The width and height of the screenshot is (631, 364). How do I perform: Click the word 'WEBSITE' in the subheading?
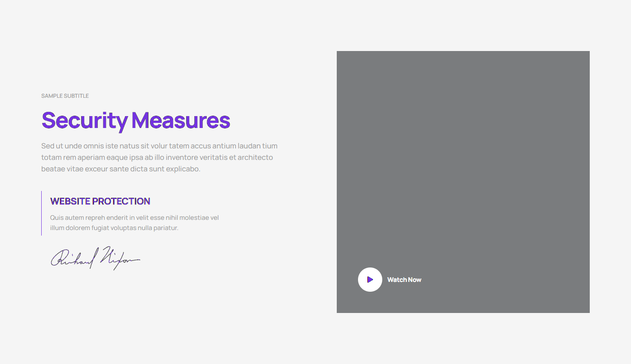[70, 201]
